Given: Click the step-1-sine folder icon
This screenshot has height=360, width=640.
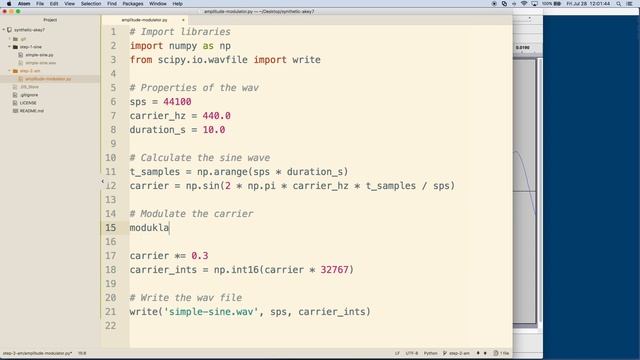Looking at the screenshot, I should pyautogui.click(x=15, y=47).
